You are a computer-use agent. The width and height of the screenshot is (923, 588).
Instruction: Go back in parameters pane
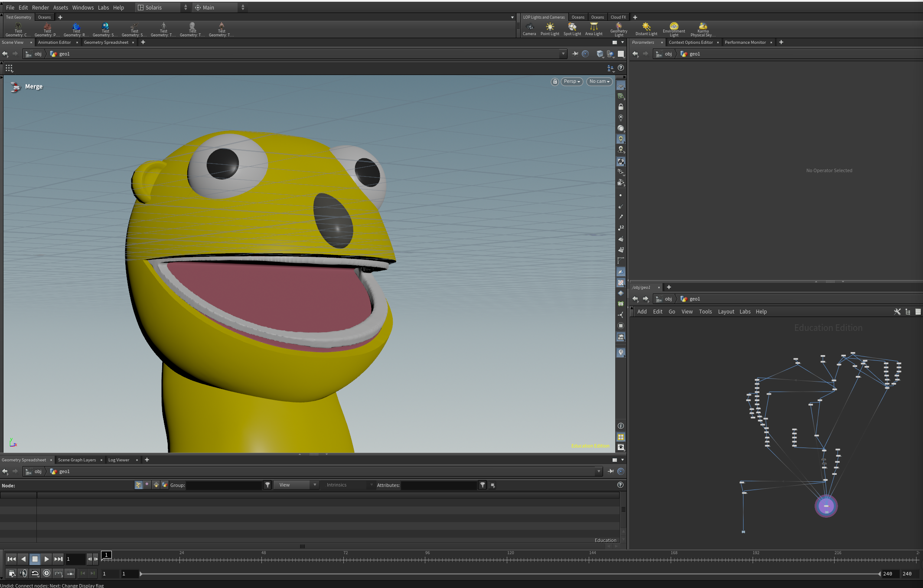click(635, 54)
